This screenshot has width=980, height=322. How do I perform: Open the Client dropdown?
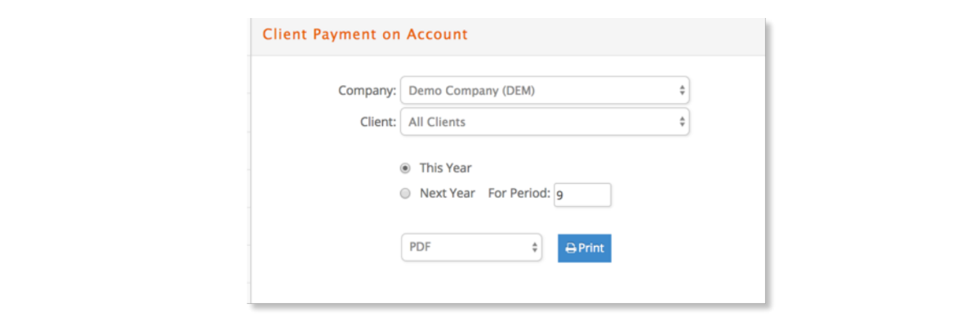[545, 122]
